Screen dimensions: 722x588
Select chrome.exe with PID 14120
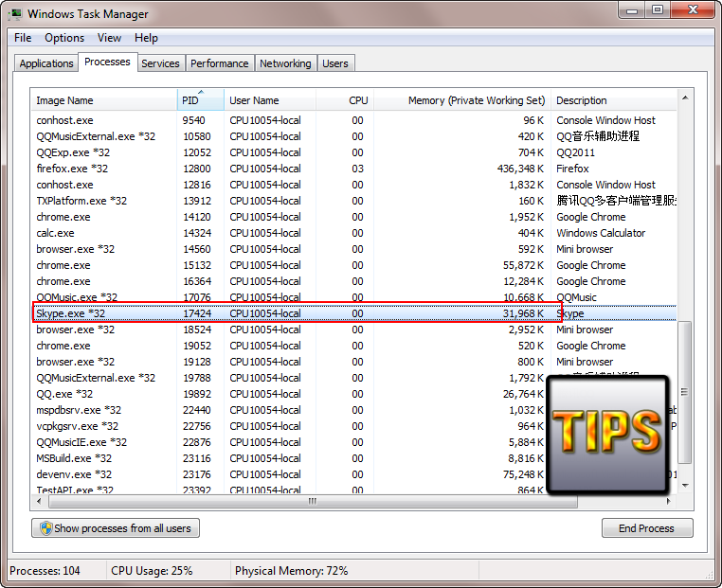353,217
